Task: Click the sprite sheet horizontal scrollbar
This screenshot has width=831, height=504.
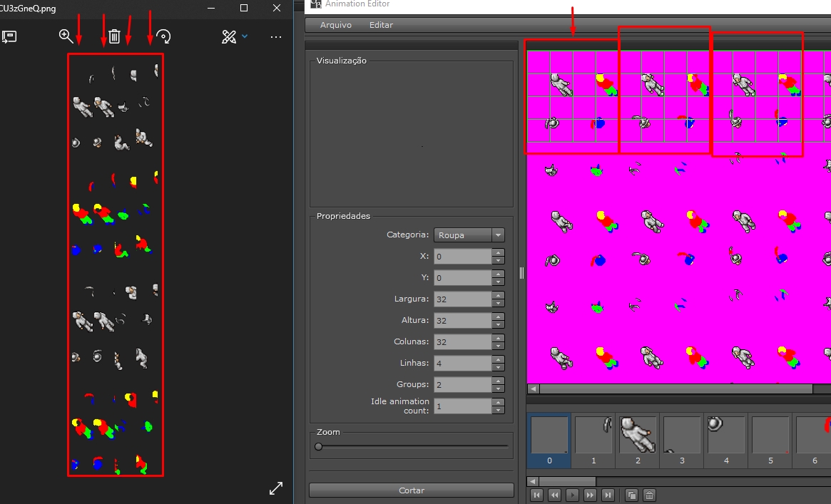Action: pos(676,389)
